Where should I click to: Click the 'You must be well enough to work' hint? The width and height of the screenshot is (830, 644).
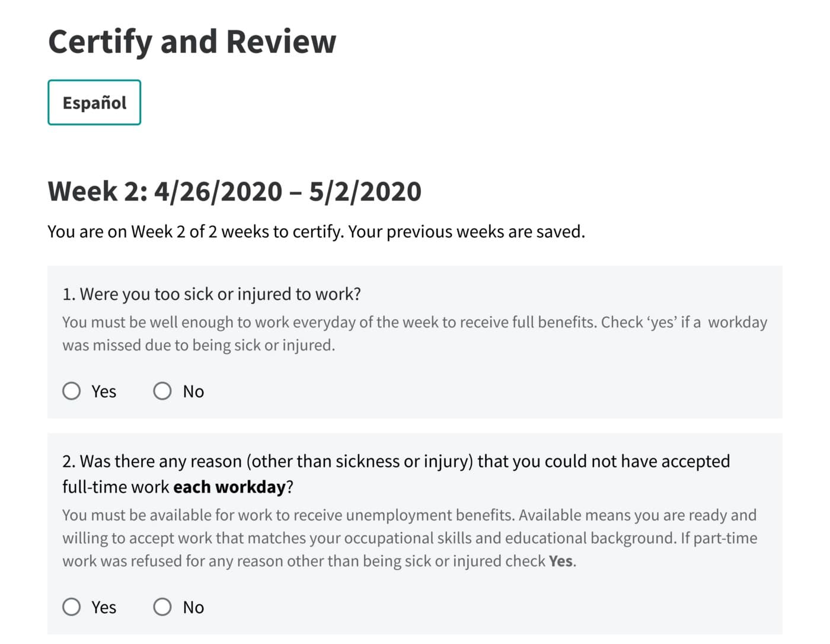pos(414,333)
